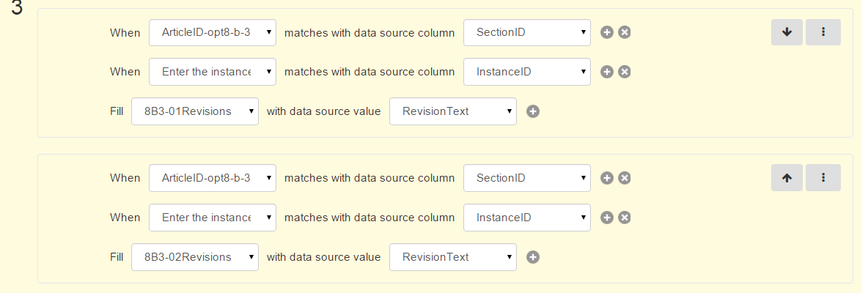The width and height of the screenshot is (868, 293).
Task: Add fill action after 8B3-02Revisions row
Action: click(x=532, y=257)
